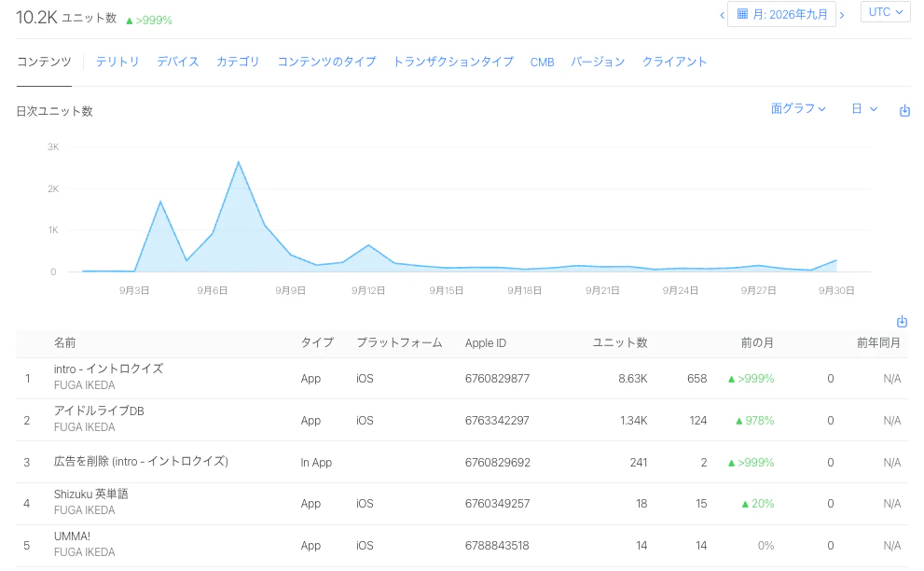924x571 pixels.
Task: Switch to the テリトリ tab
Action: click(x=117, y=62)
